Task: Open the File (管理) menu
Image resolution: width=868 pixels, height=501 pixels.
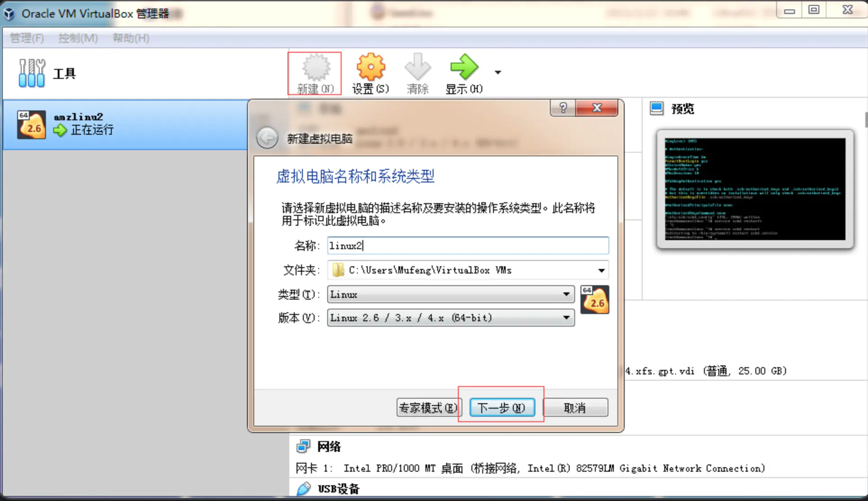Action: [27, 38]
